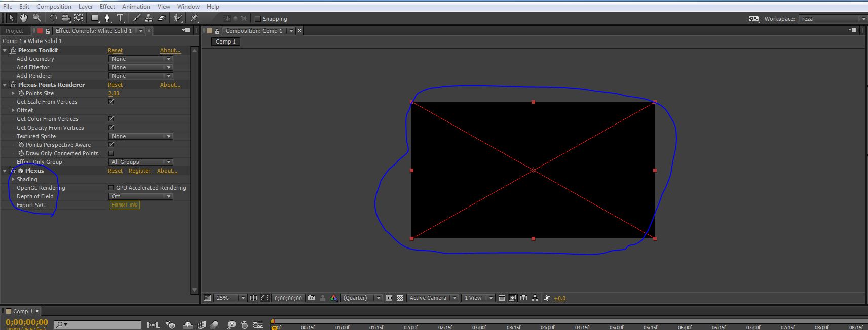The width and height of the screenshot is (868, 330).
Task: Uncheck Get Opacity From Vertices
Action: point(111,128)
